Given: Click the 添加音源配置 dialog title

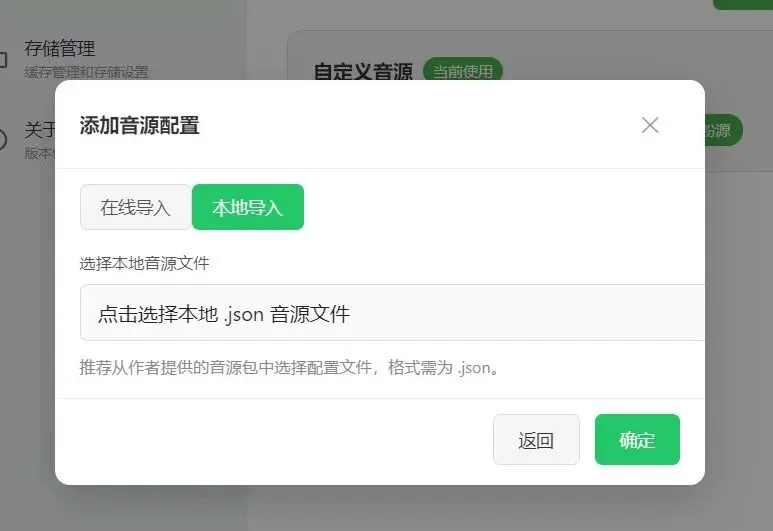Looking at the screenshot, I should point(140,125).
